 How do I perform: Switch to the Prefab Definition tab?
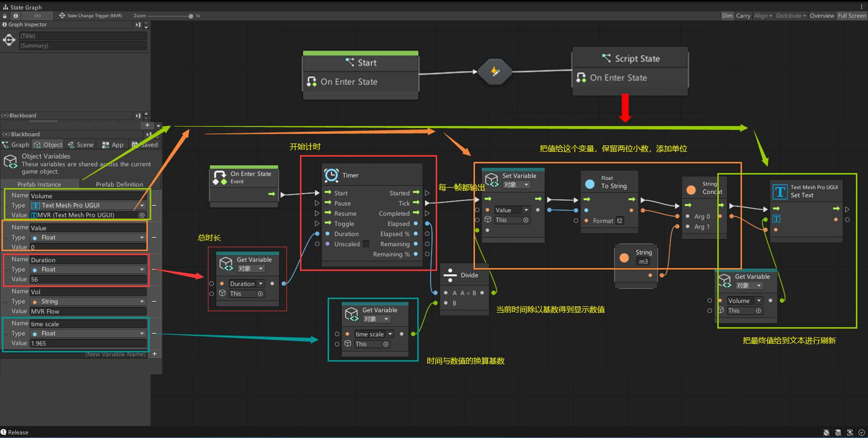(119, 185)
